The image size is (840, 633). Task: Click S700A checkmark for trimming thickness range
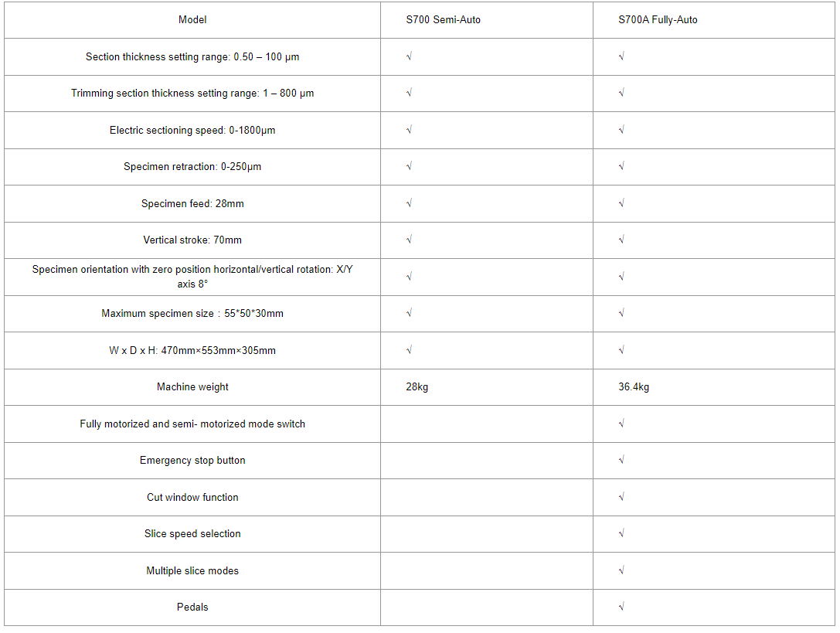[x=621, y=93]
